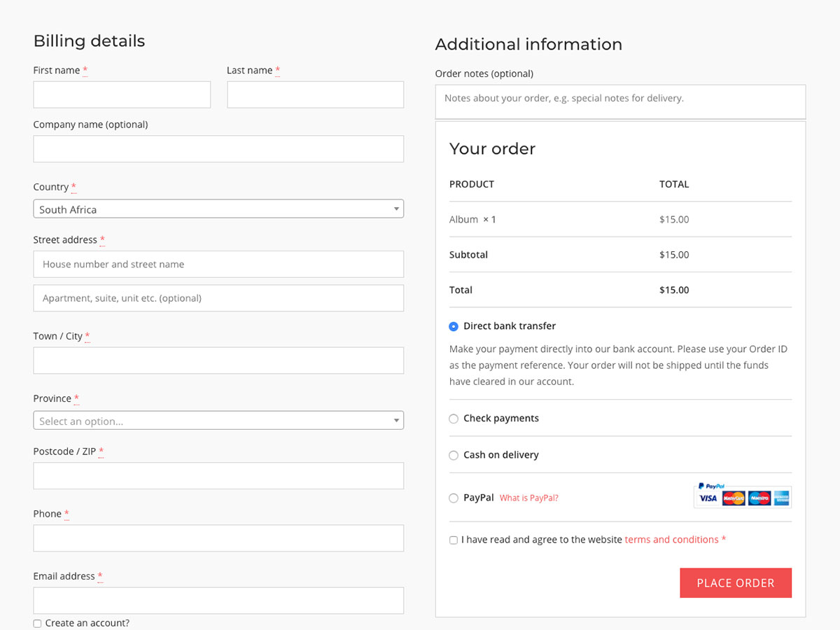Select Cash on delivery payment method
Screen dimensions: 840x630
coord(454,455)
